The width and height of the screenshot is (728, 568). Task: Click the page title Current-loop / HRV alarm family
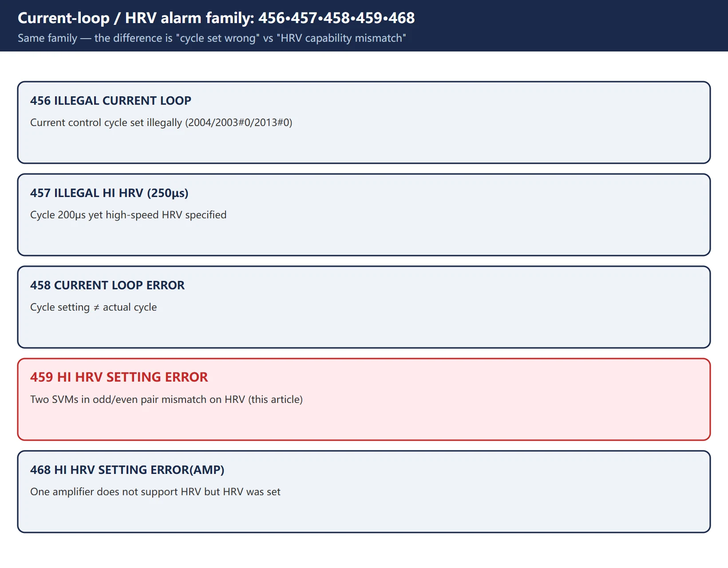[216, 18]
